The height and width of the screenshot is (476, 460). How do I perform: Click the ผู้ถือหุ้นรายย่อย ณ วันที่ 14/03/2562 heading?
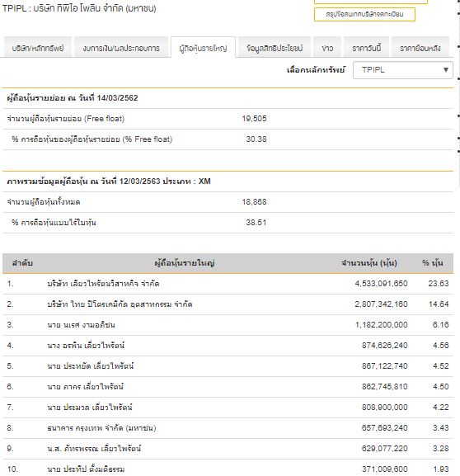click(73, 98)
